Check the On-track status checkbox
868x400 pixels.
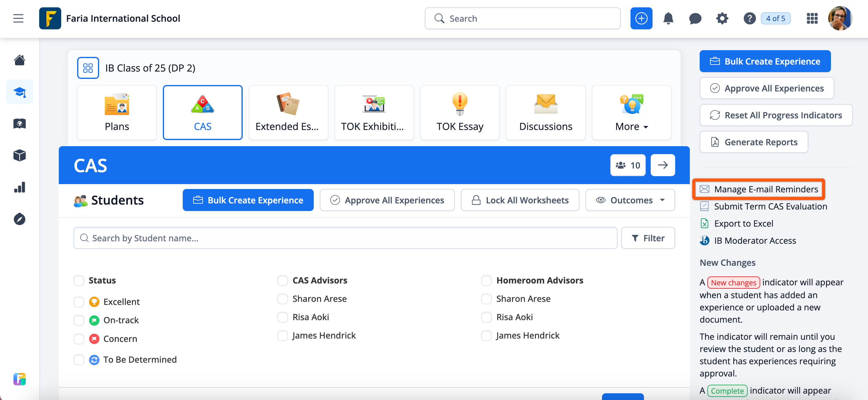(79, 320)
